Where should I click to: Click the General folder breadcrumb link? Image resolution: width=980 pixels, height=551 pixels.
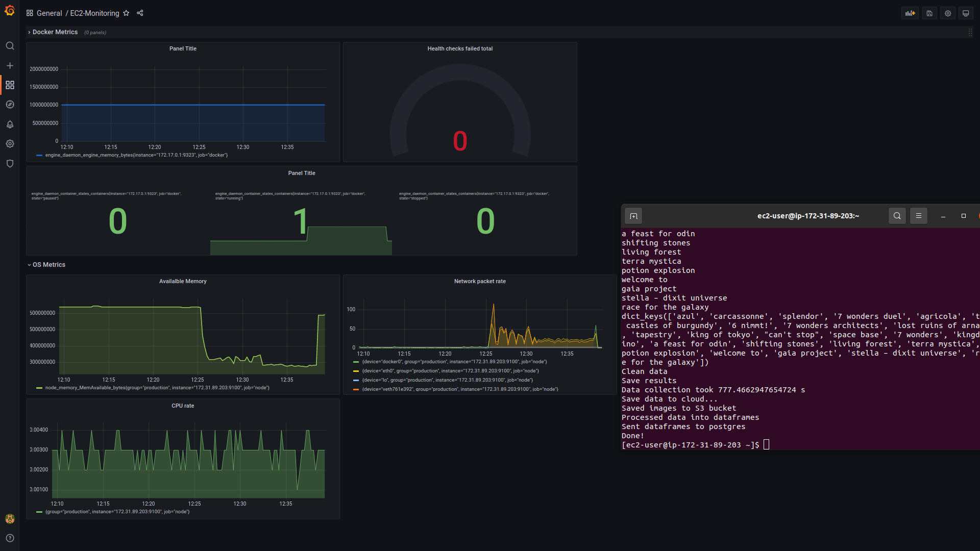pos(49,13)
